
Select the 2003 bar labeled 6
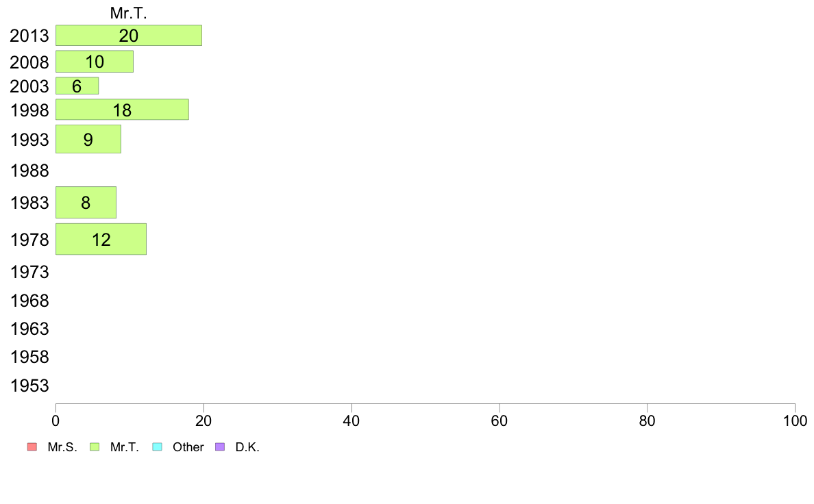click(x=77, y=86)
